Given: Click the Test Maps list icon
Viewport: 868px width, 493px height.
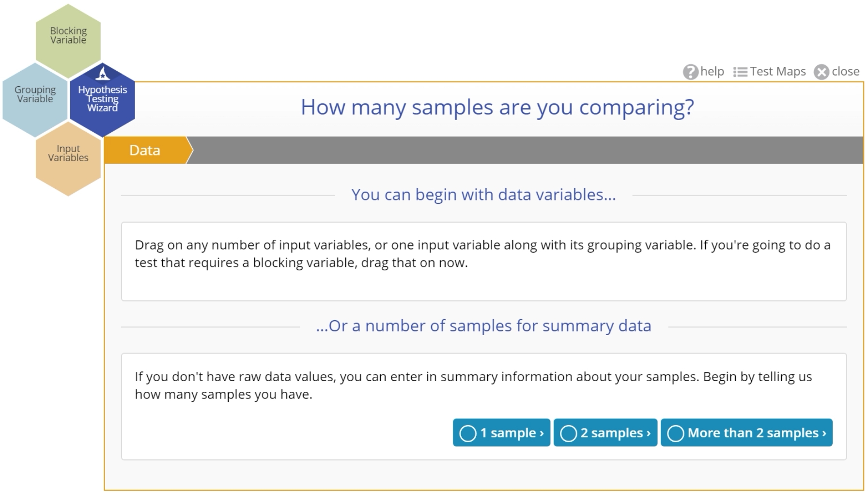Looking at the screenshot, I should (740, 72).
